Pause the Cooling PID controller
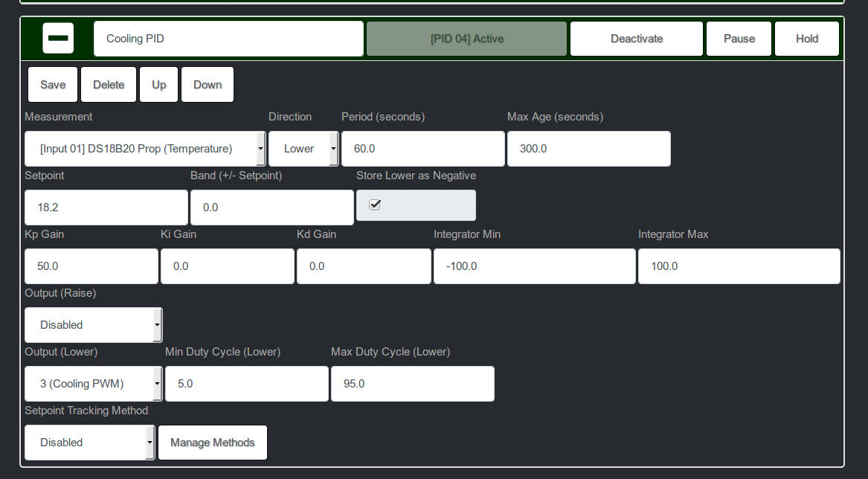This screenshot has height=479, width=868. coord(739,39)
